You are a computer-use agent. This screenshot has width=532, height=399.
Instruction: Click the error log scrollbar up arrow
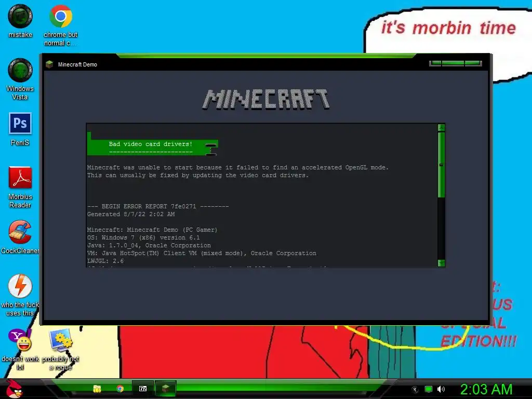point(441,128)
